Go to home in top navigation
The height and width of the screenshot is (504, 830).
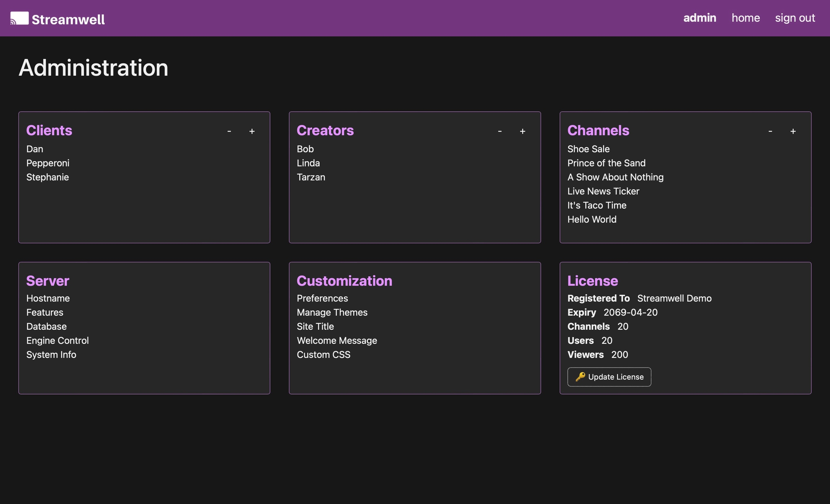(746, 18)
